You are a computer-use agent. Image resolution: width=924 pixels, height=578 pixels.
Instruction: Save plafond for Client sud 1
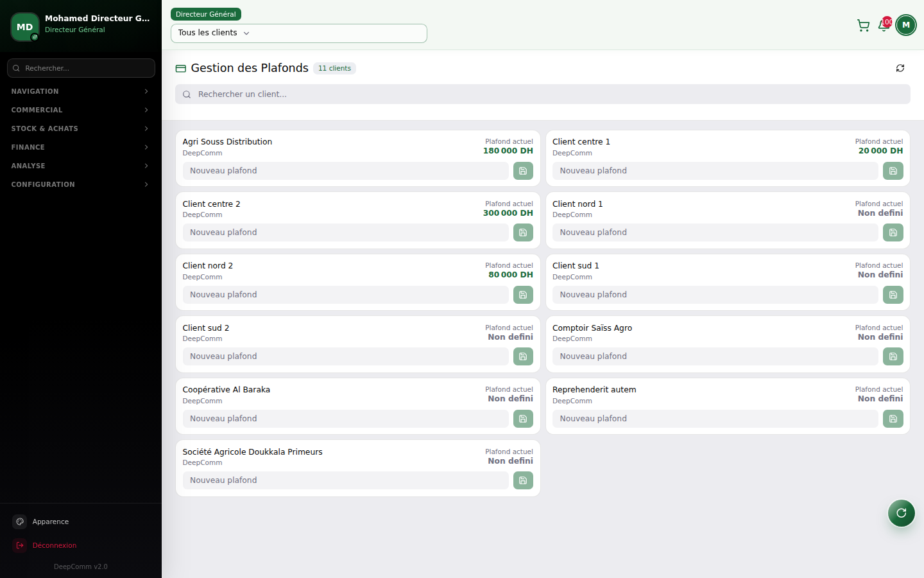point(893,295)
